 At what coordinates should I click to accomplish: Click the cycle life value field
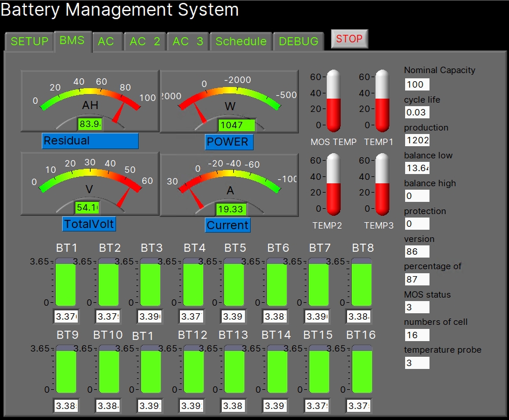pyautogui.click(x=417, y=113)
